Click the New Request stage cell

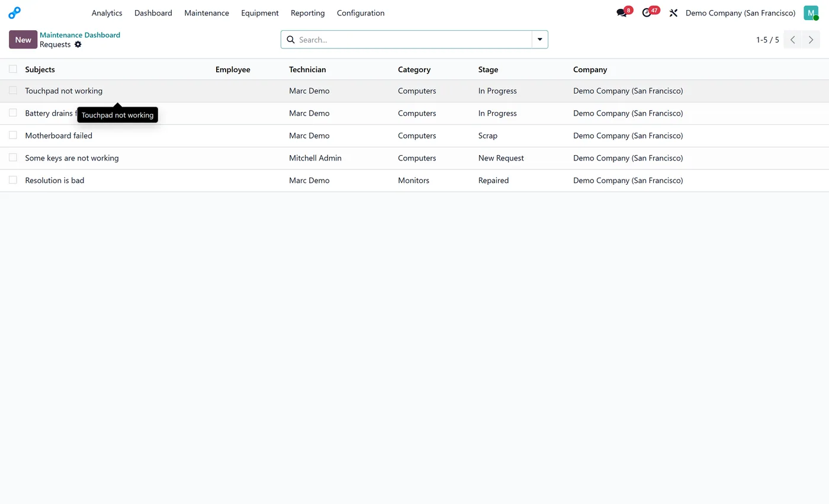501,158
